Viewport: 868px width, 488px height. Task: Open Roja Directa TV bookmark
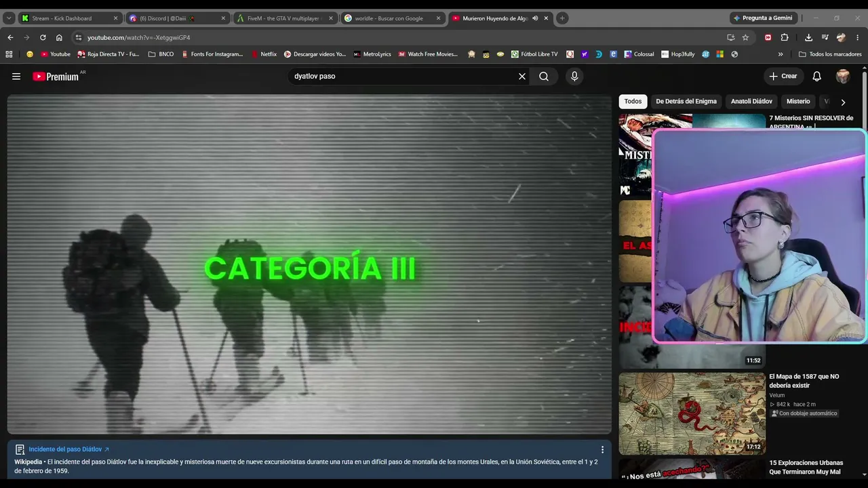pos(108,54)
